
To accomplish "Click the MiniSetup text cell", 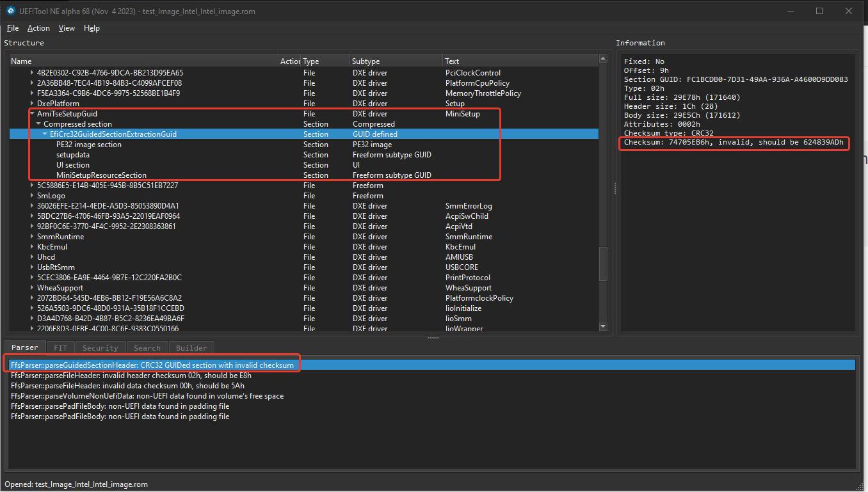I will click(x=462, y=114).
